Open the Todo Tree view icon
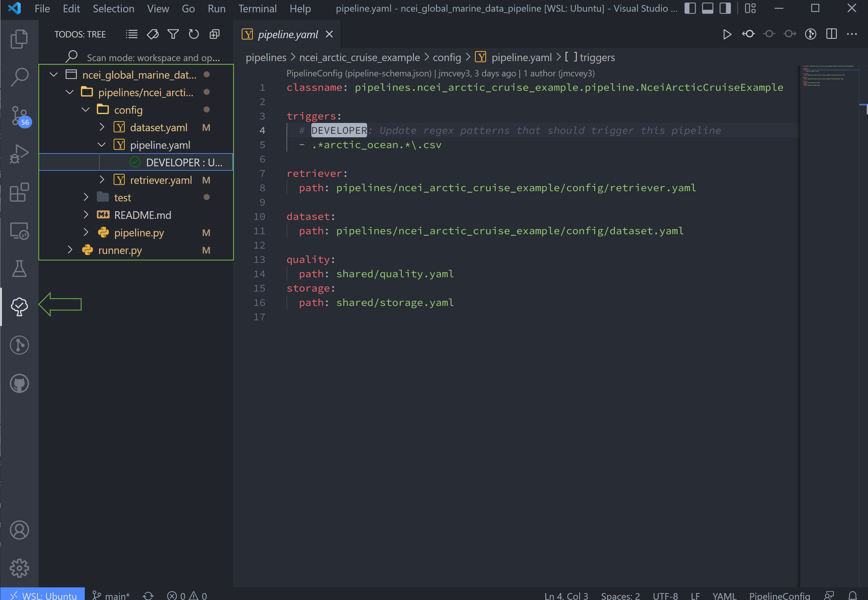This screenshot has width=868, height=600. click(x=19, y=307)
